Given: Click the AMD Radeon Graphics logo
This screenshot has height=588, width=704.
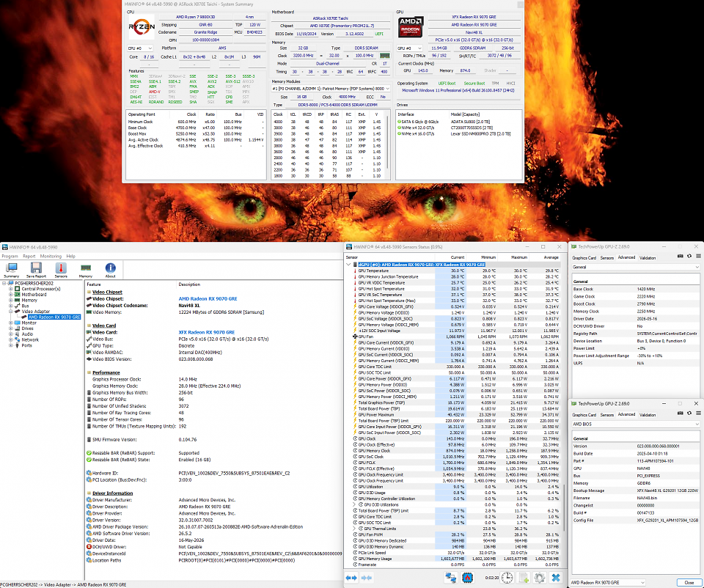Looking at the screenshot, I should pyautogui.click(x=411, y=27).
